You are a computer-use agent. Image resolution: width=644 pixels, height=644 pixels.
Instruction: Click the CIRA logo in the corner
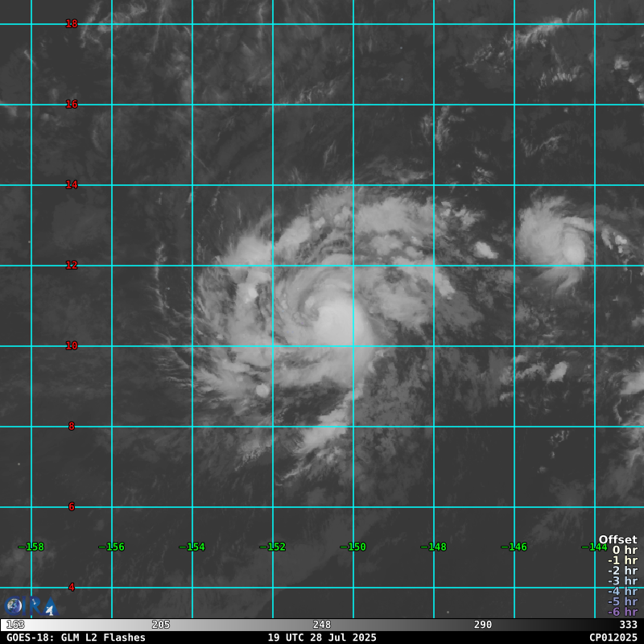tap(28, 606)
